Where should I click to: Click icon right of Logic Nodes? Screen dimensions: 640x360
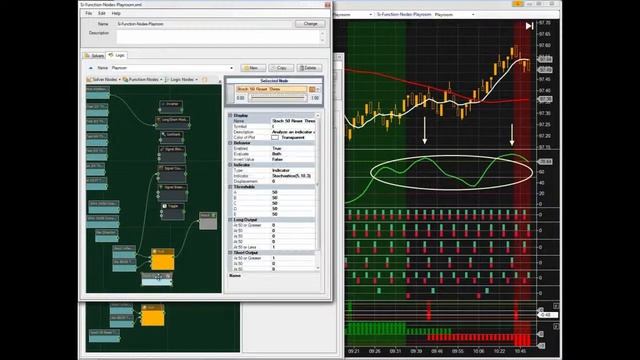pyautogui.click(x=204, y=80)
